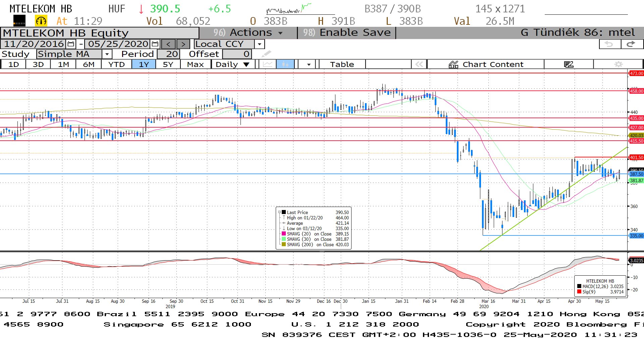Collapse the Last Price legend tree
644x348 pixels.
(279, 212)
